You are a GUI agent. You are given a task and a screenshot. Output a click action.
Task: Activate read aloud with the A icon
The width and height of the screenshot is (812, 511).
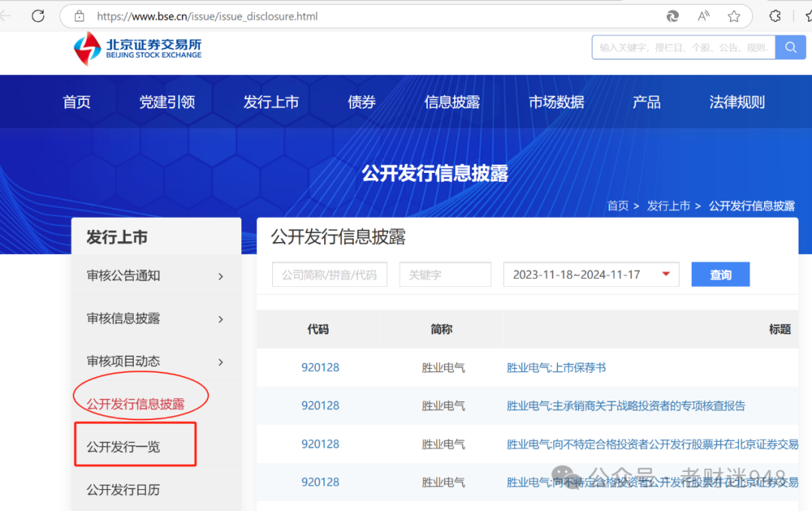(703, 16)
